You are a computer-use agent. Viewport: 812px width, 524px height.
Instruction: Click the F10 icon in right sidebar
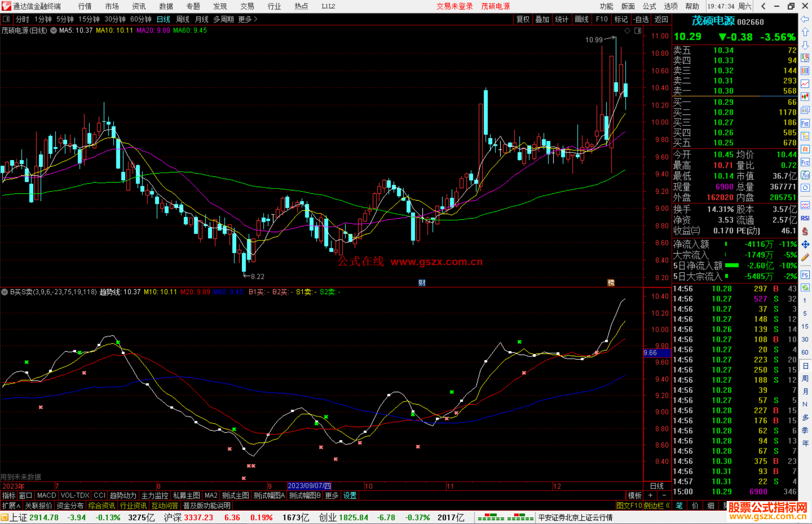(x=805, y=124)
